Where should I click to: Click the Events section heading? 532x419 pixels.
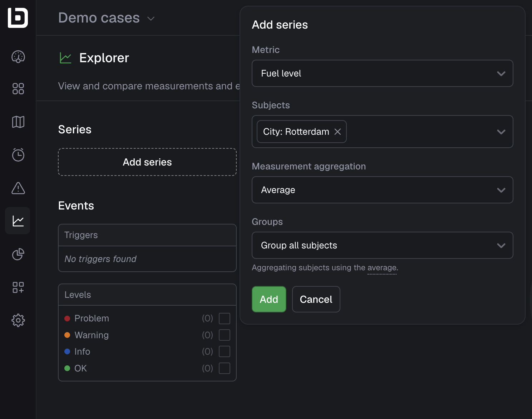tap(76, 206)
